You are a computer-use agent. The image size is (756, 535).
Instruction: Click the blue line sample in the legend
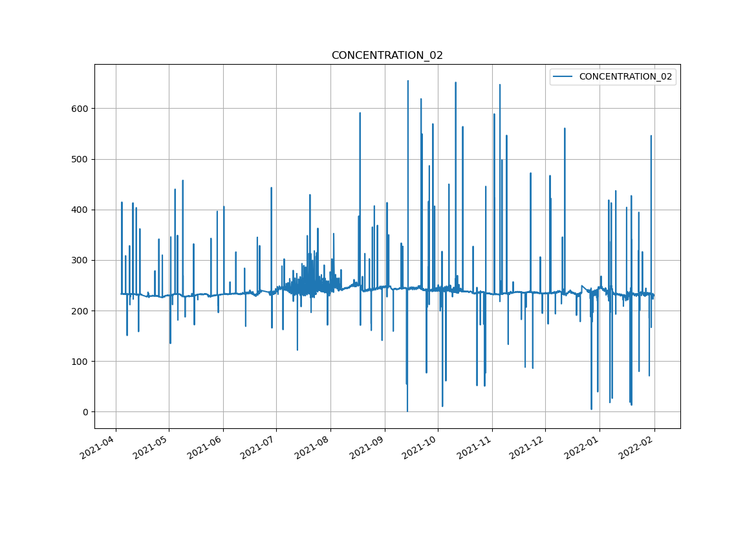click(563, 77)
